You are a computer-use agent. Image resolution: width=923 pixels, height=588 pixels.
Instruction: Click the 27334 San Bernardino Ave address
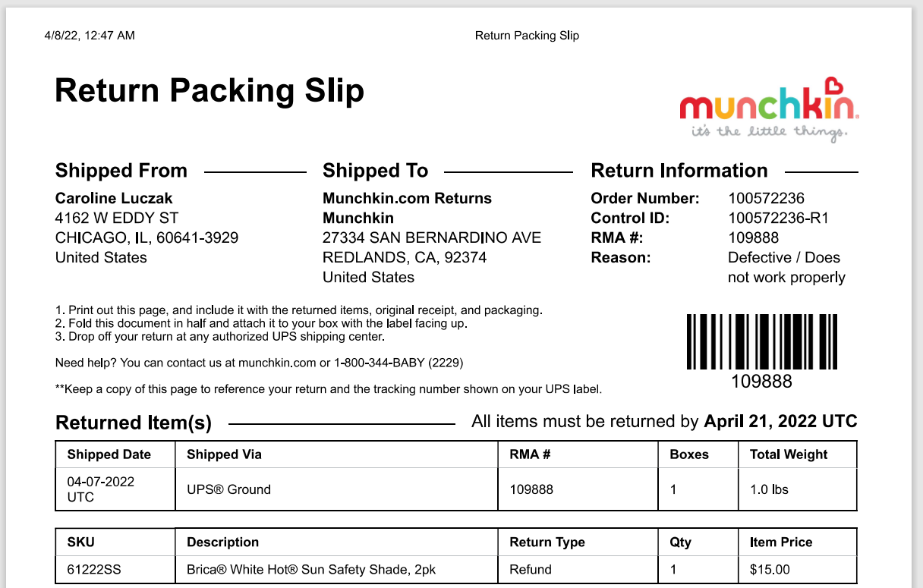(x=432, y=238)
